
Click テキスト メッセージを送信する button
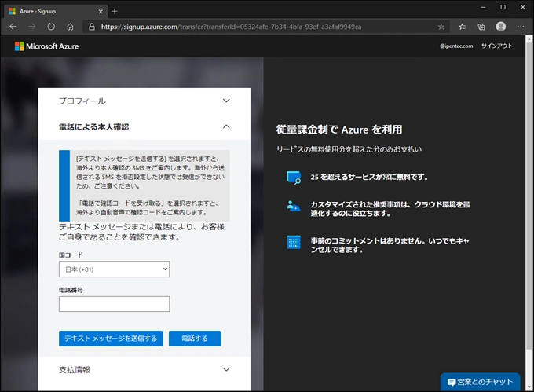pos(111,339)
